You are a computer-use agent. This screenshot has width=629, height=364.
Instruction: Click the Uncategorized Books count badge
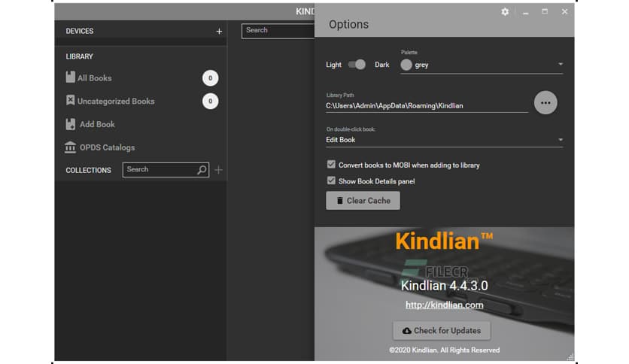click(x=210, y=102)
